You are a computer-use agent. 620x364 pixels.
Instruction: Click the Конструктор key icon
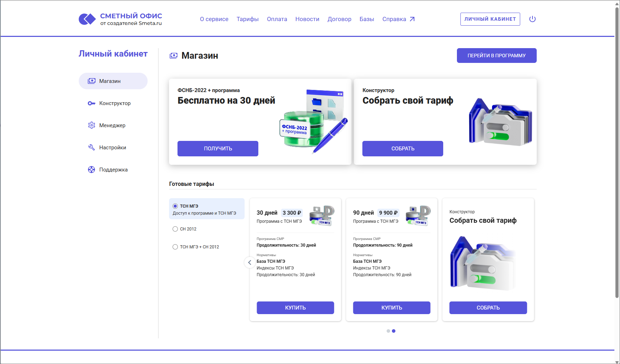91,103
